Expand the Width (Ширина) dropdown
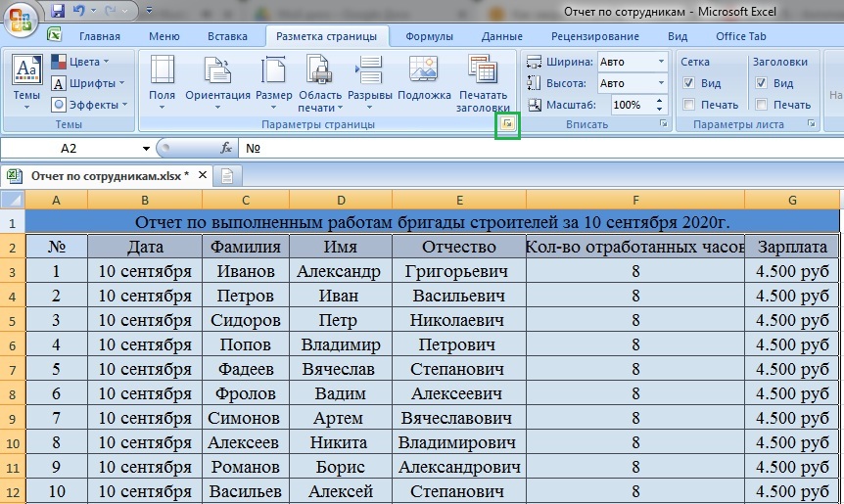 pyautogui.click(x=660, y=62)
